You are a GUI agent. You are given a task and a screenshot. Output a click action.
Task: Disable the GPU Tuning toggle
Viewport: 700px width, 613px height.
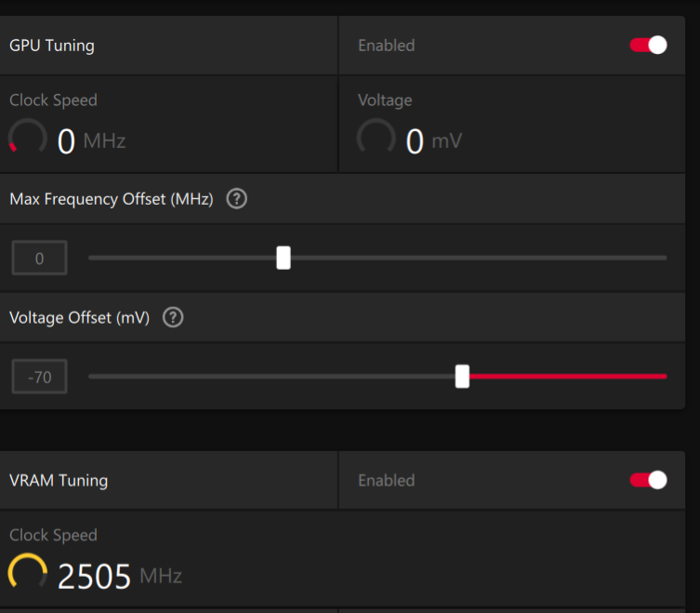coord(648,46)
